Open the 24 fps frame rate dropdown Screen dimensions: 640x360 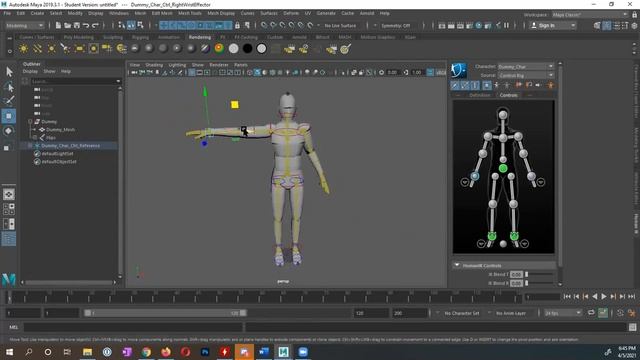563,313
